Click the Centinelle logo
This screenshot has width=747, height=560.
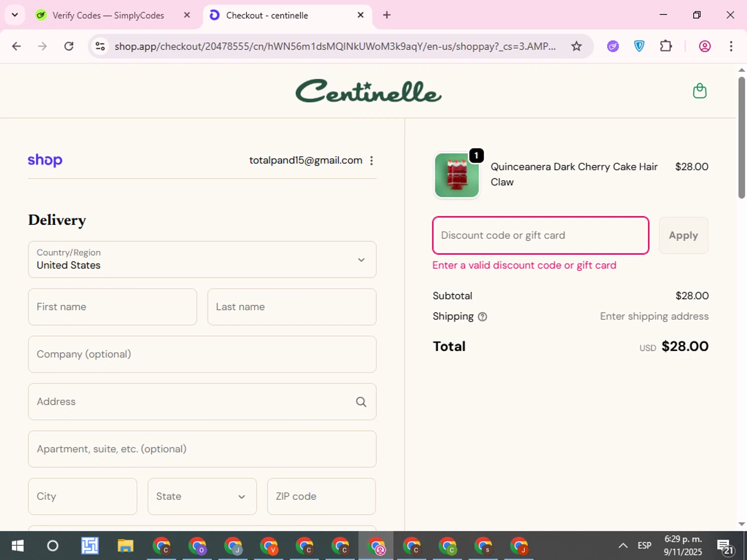click(369, 91)
